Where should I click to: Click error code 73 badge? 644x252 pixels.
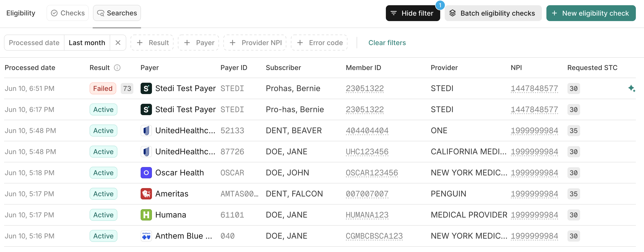(127, 89)
